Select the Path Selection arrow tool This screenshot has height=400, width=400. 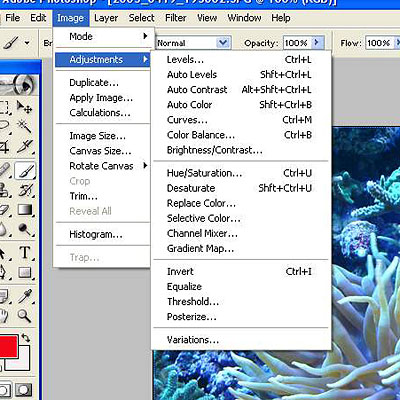point(4,253)
